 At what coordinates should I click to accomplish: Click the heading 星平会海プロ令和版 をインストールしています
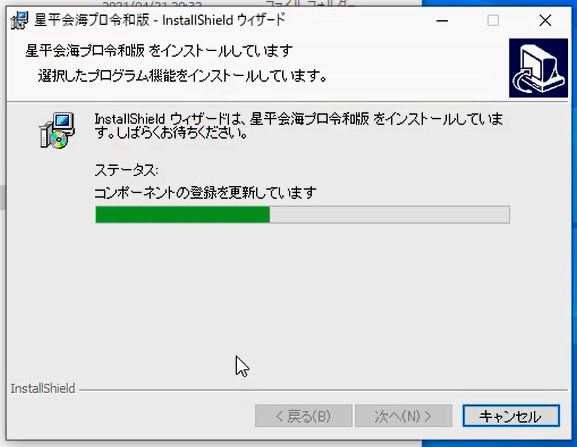coord(159,51)
